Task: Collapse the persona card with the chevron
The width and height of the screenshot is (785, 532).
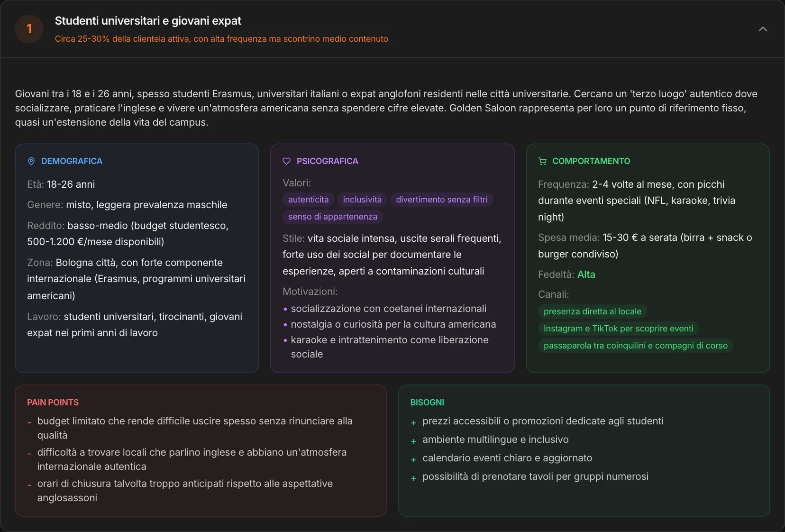Action: [762, 29]
